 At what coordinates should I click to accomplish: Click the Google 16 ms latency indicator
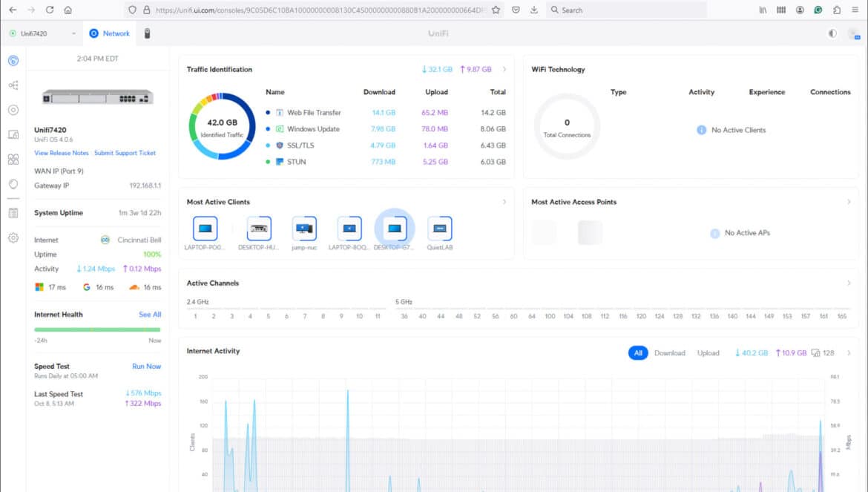98,287
